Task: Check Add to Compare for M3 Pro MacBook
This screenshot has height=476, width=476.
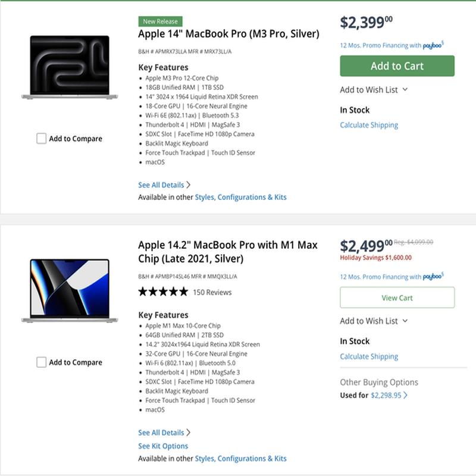Action: point(42,139)
